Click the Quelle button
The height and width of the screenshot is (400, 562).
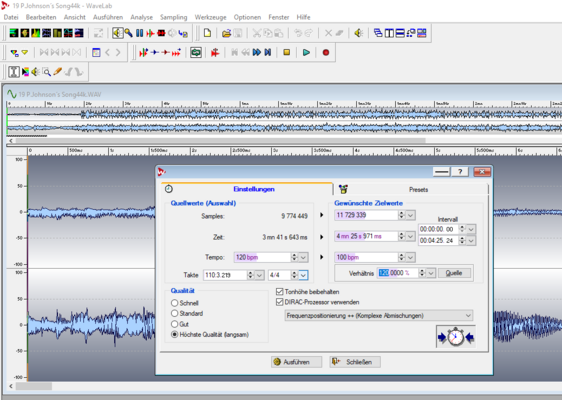[454, 273]
